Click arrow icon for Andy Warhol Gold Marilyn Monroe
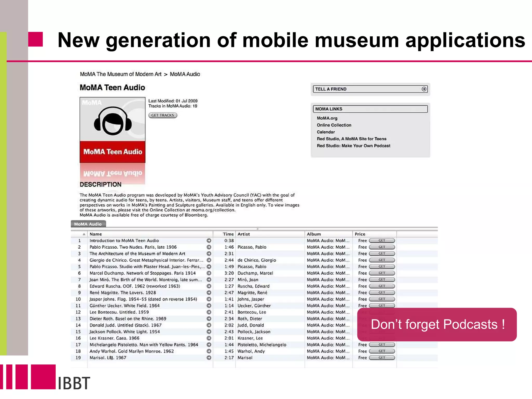 (209, 351)
